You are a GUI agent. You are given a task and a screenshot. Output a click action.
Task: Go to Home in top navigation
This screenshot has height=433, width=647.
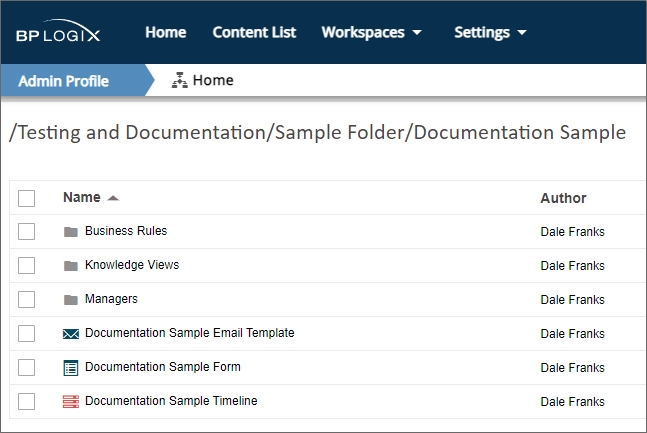pos(165,33)
